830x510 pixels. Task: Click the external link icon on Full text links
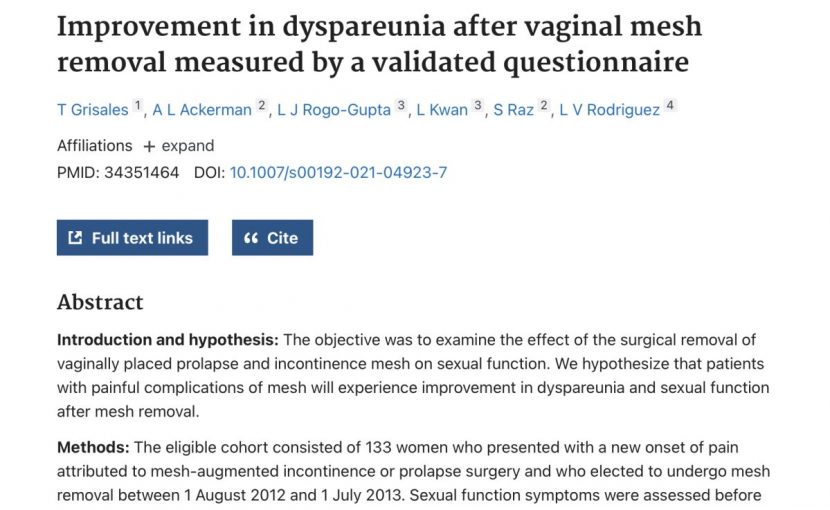tap(75, 238)
